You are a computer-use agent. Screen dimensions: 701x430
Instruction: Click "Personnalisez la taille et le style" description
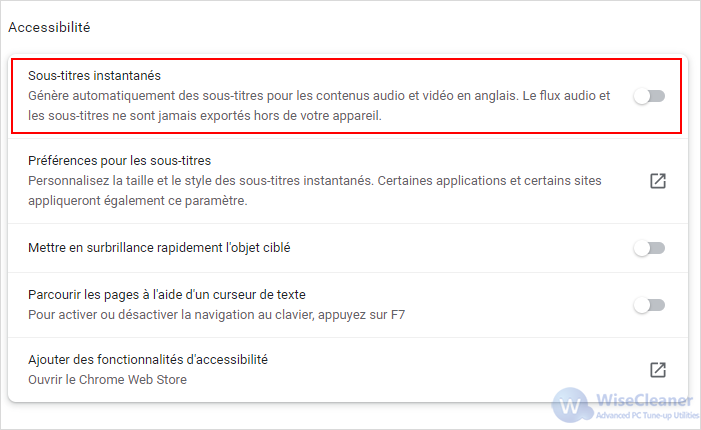coord(315,181)
